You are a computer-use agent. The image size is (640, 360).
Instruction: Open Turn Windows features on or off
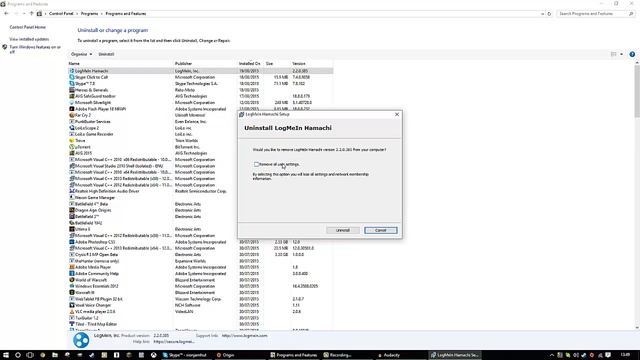point(35,49)
